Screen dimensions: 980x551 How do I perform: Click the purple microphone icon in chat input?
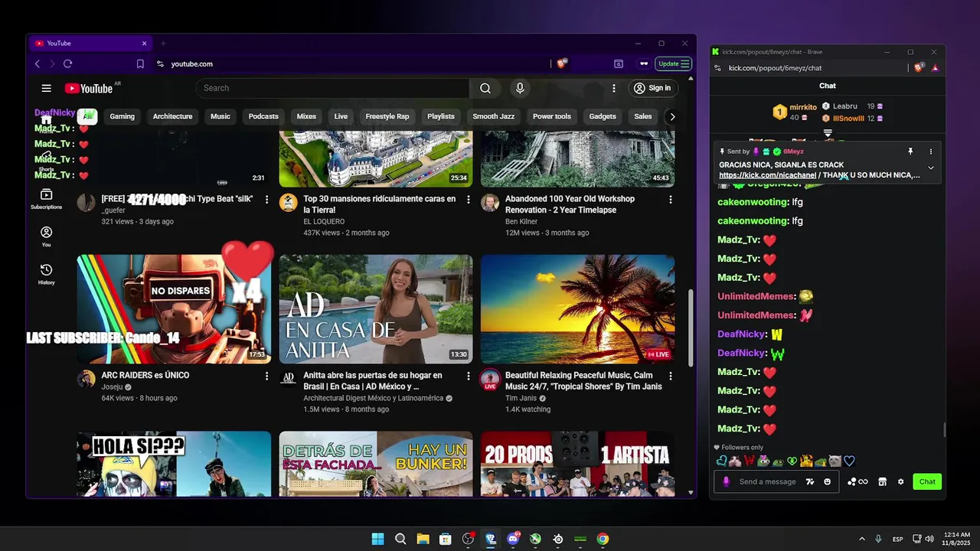726,481
